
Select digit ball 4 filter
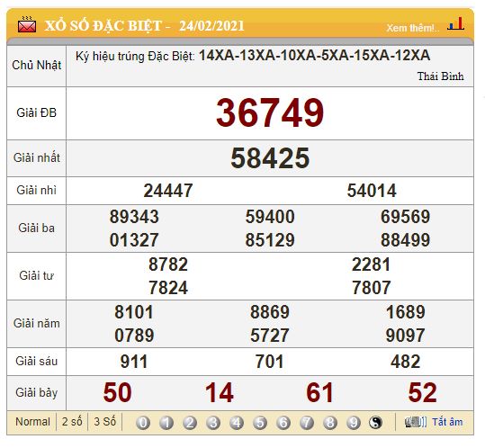click(x=237, y=423)
